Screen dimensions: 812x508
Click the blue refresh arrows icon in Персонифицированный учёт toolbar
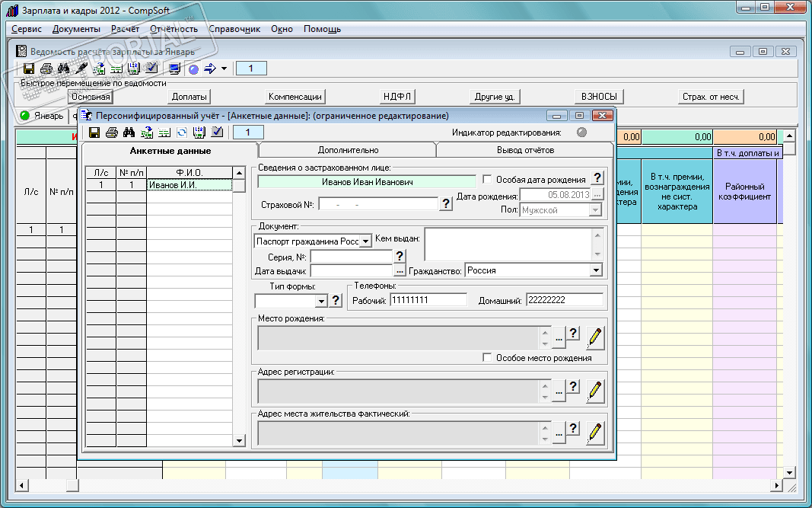[x=182, y=133]
